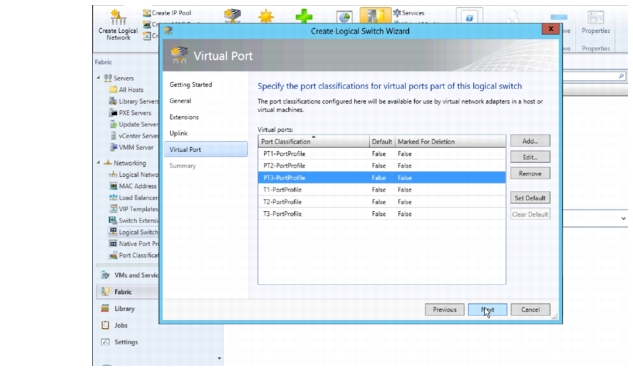
Task: Click the Cancel button
Action: [530, 310]
